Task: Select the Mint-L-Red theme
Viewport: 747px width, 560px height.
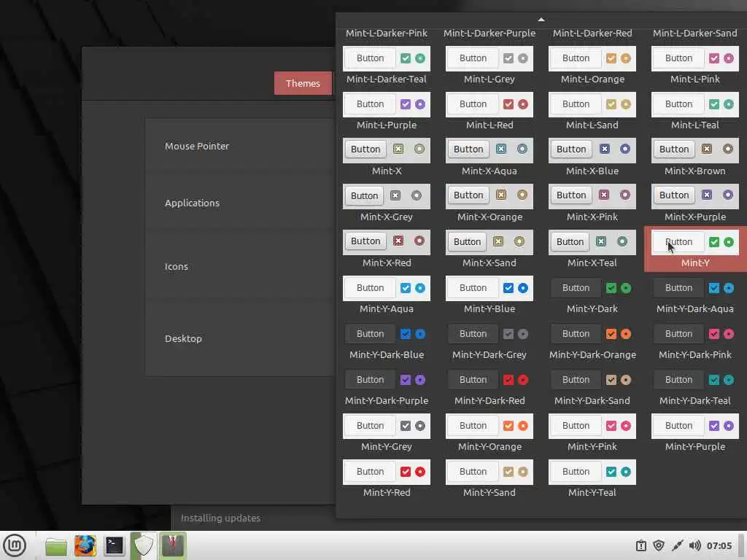Action: (x=489, y=112)
